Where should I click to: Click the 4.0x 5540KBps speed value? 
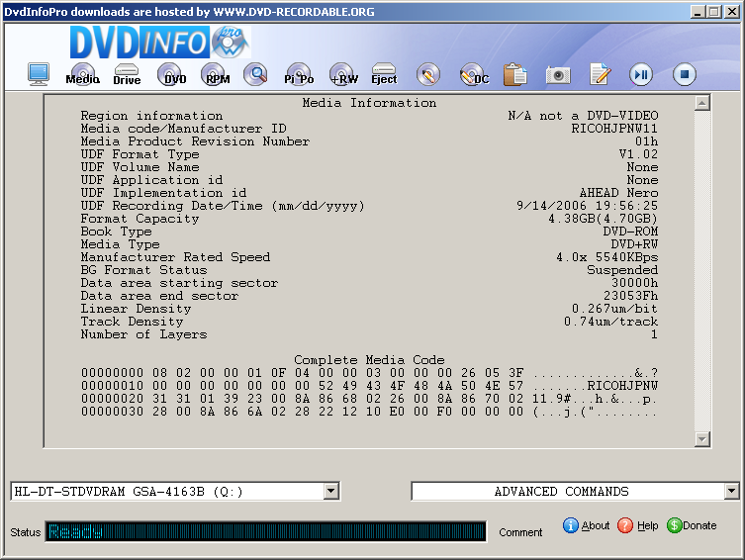[607, 257]
